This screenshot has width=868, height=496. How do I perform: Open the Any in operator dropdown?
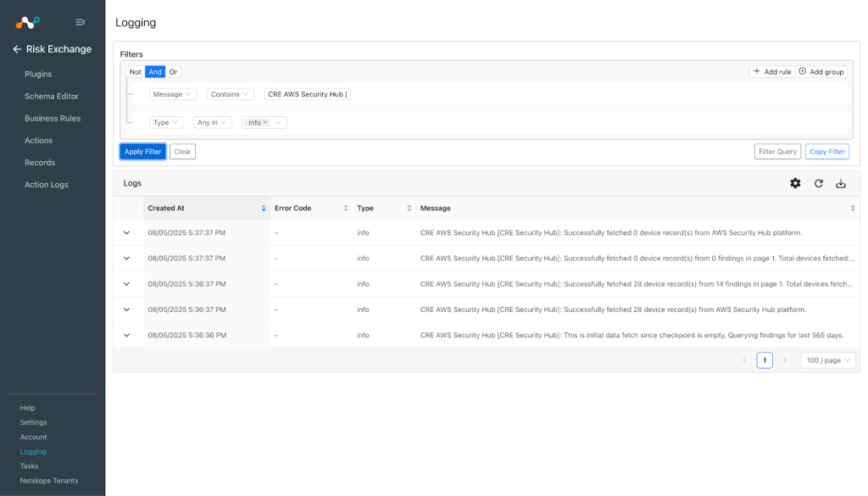[x=213, y=122]
